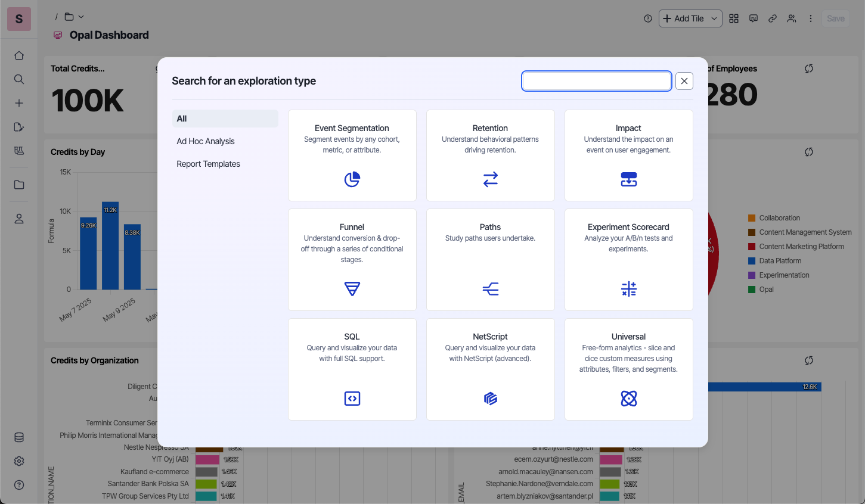Click the Paths branching icon

pos(490,289)
